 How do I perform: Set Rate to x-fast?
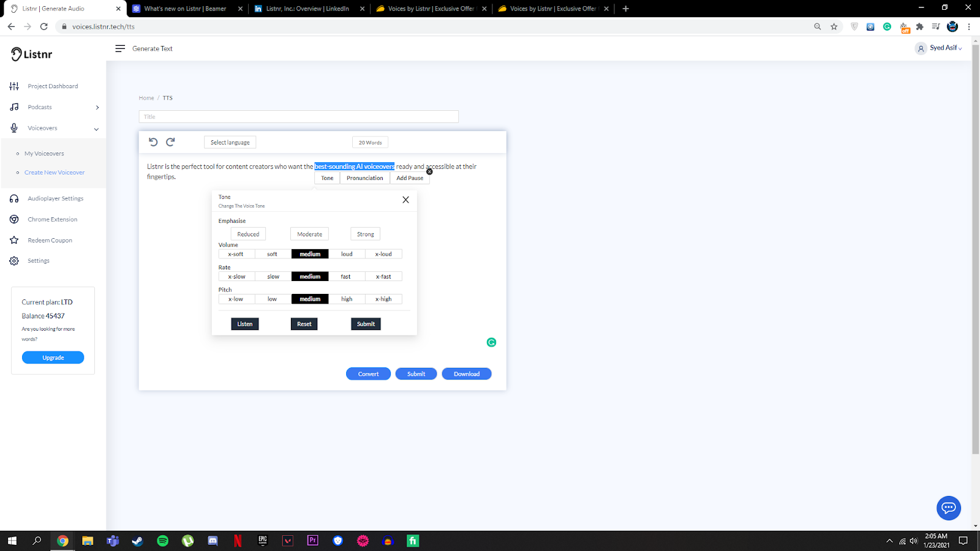pos(383,277)
